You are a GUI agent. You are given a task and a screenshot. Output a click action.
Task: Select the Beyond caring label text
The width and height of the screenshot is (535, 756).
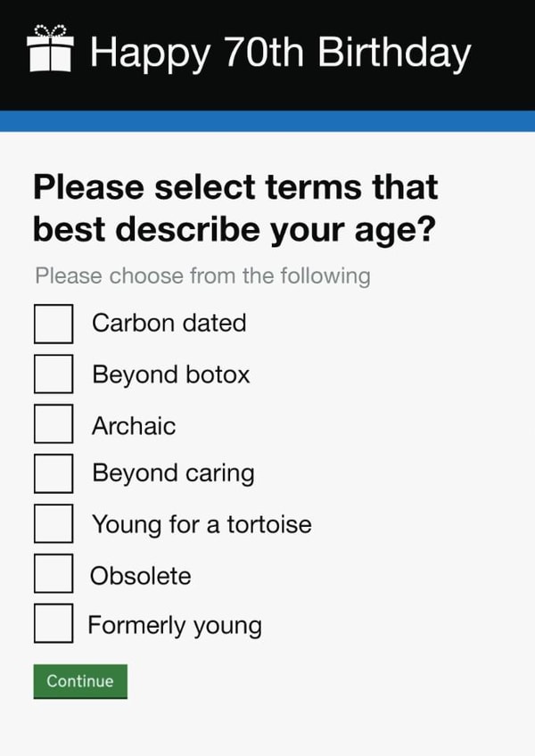172,473
